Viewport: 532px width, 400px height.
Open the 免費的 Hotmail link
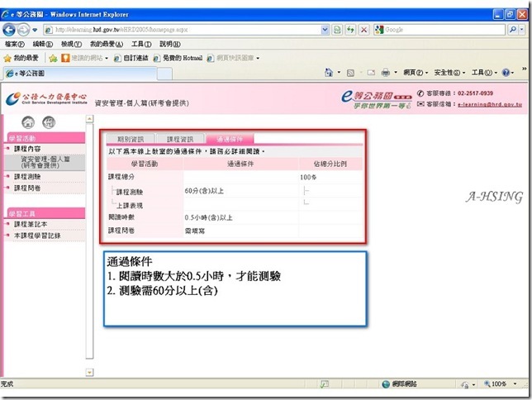[178, 58]
